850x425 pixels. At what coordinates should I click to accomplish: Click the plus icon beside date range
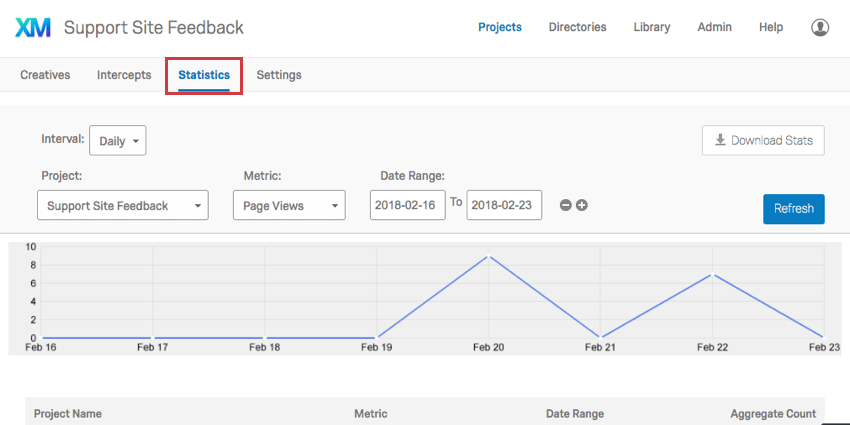pyautogui.click(x=582, y=206)
